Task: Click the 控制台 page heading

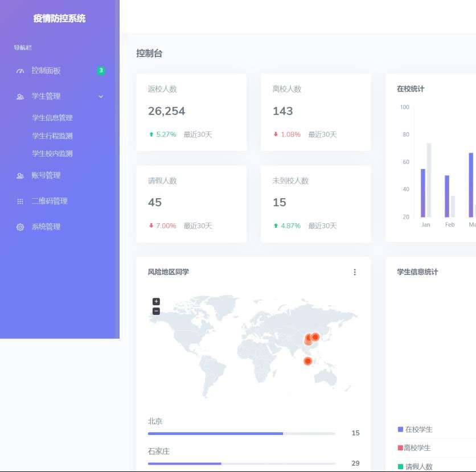Action: 149,54
